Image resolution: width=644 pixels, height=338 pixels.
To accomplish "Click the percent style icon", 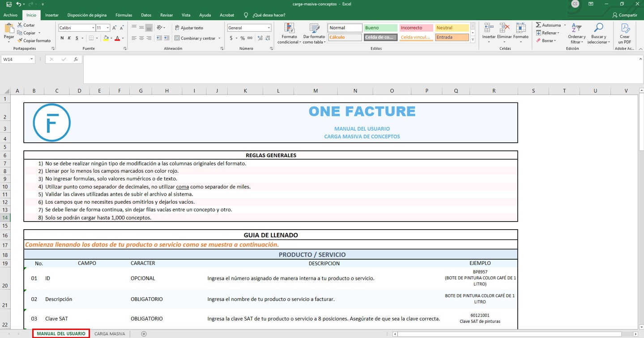I will [243, 39].
